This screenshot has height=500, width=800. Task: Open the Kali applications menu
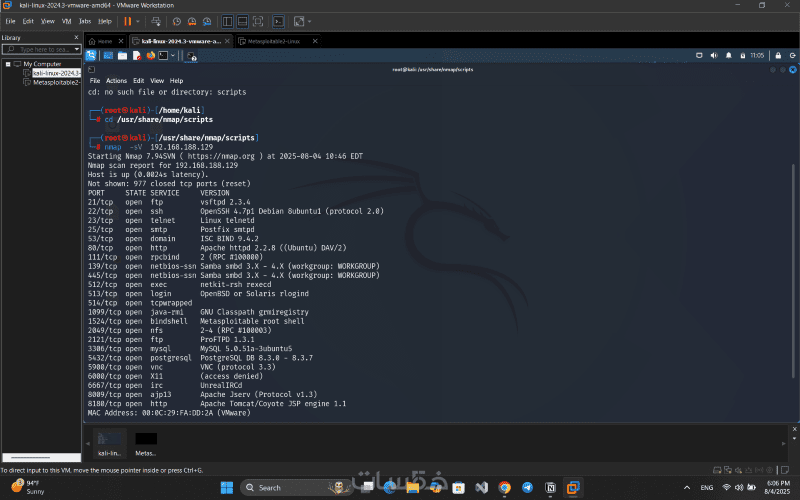(x=91, y=56)
